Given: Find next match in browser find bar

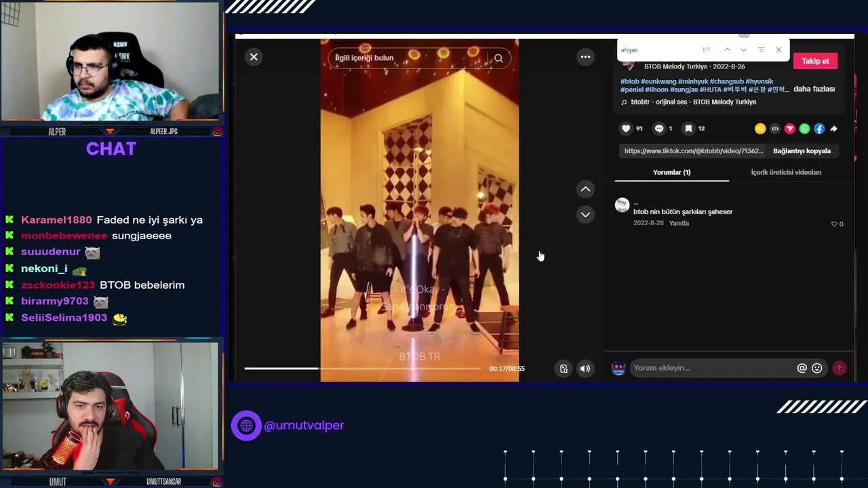Looking at the screenshot, I should click(x=744, y=49).
